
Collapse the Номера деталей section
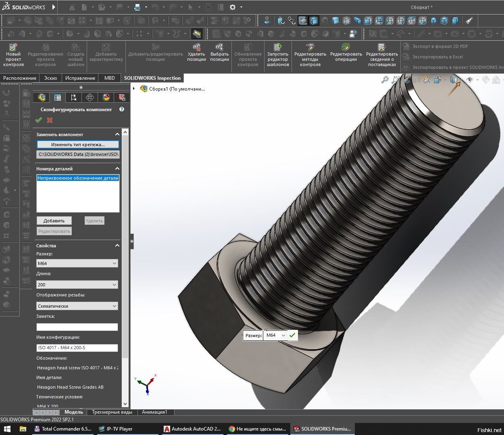coord(117,169)
